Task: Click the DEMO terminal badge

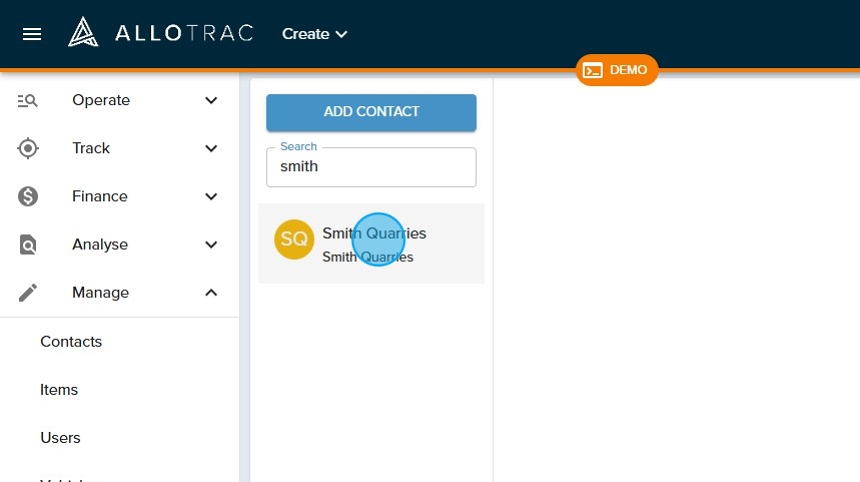Action: 616,70
